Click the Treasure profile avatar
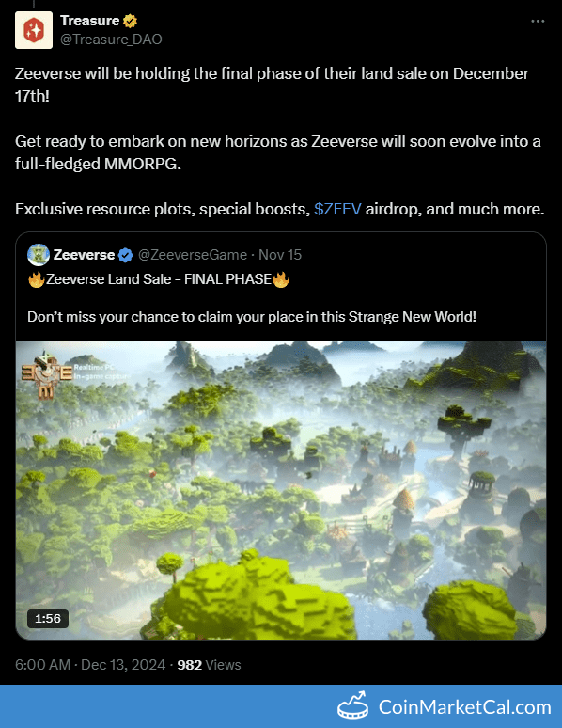 (x=34, y=30)
